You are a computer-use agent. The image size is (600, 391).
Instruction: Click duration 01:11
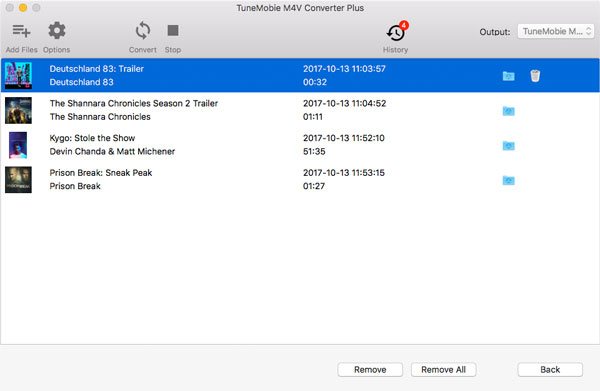click(x=313, y=117)
